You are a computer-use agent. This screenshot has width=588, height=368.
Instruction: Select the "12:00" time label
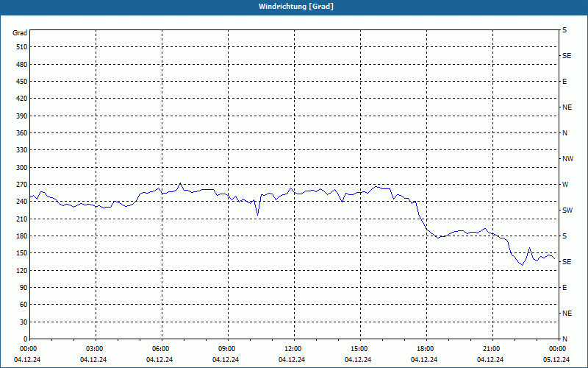(x=294, y=349)
